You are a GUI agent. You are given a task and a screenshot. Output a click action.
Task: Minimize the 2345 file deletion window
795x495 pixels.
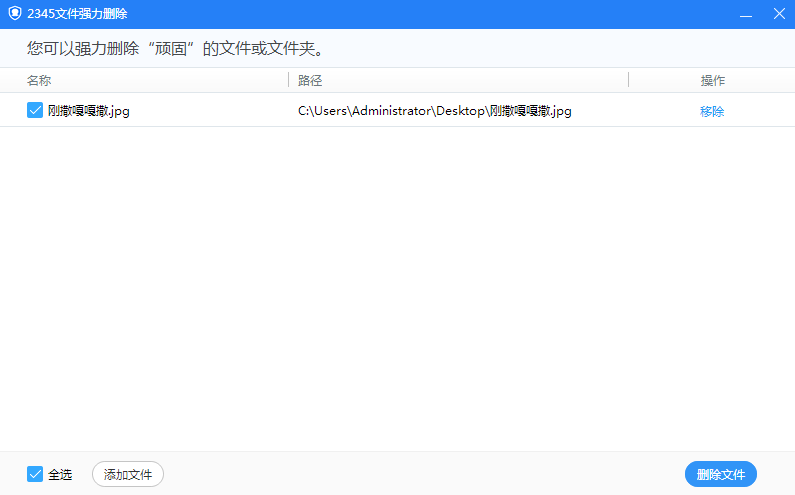[745, 14]
